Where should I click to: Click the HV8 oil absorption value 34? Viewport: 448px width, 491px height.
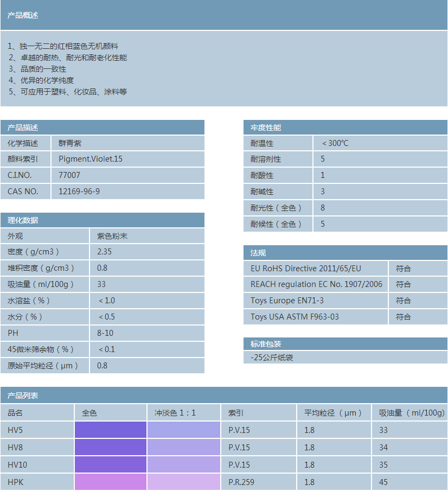(383, 448)
